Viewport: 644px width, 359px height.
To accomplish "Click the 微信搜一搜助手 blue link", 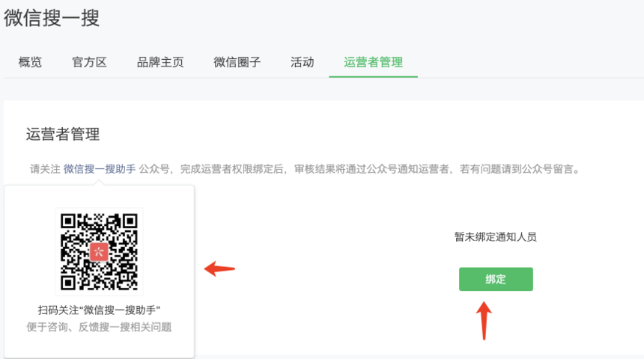I will coord(100,169).
